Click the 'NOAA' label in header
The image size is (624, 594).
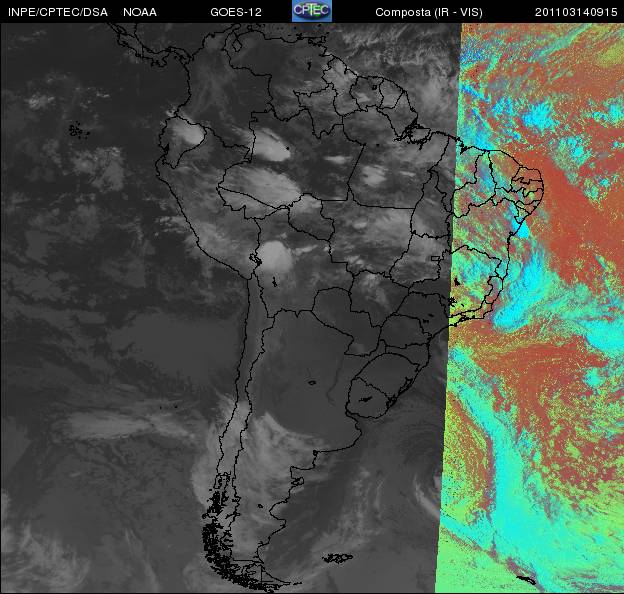coord(140,12)
